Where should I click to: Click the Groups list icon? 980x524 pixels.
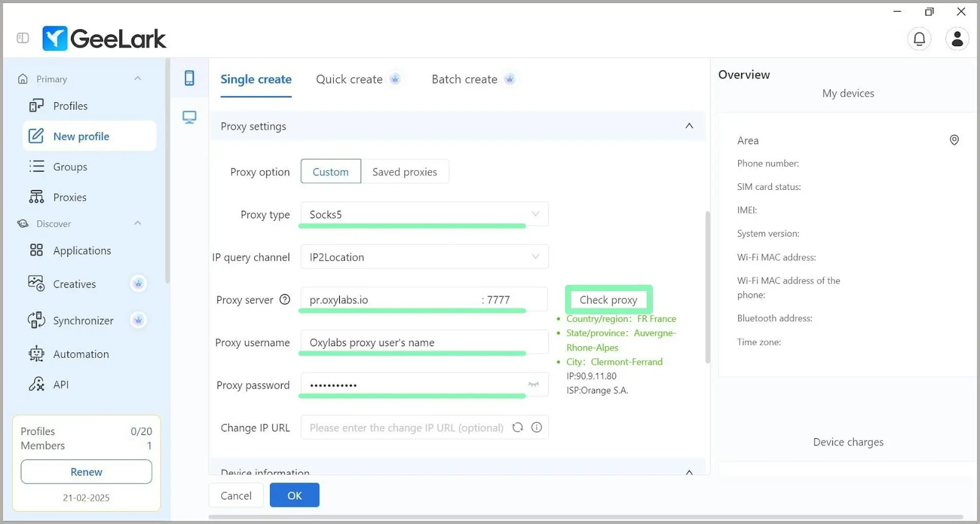pos(37,166)
